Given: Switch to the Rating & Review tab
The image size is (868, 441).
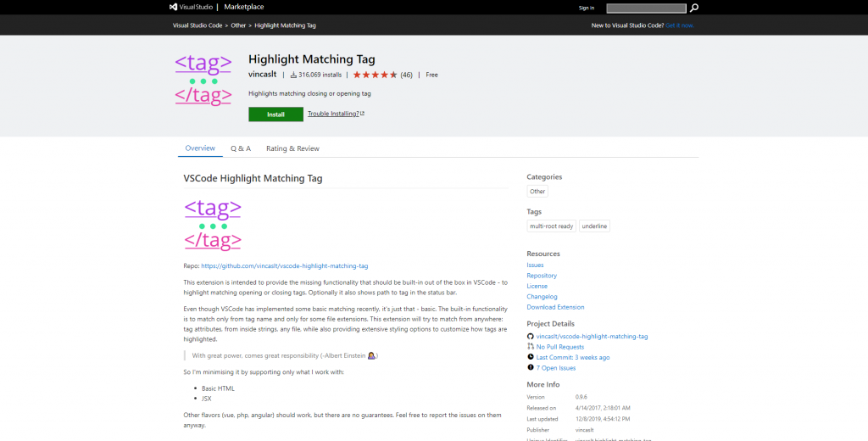Looking at the screenshot, I should click(x=292, y=148).
